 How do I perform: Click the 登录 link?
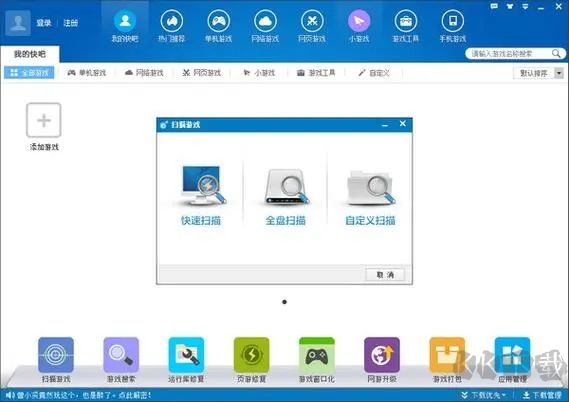pos(44,23)
